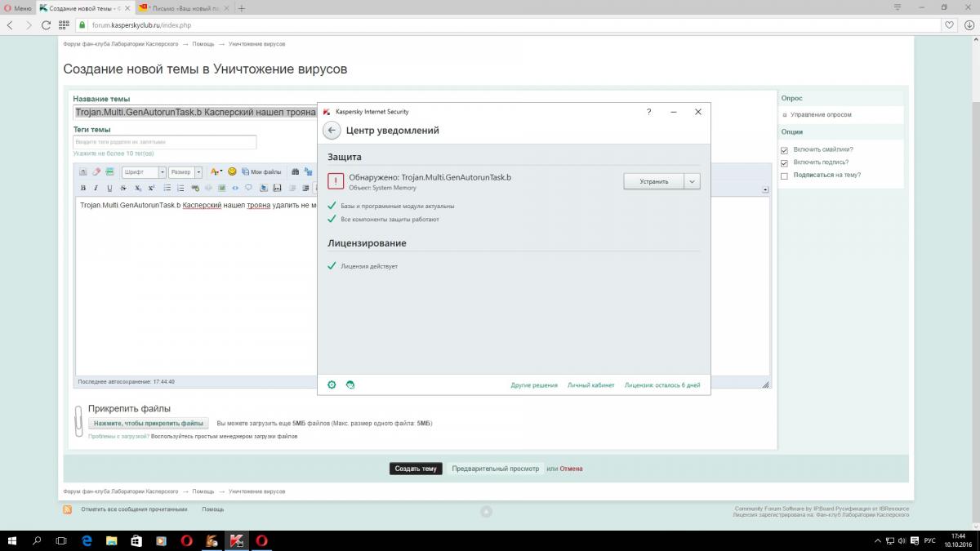Open Windows Store from the taskbar
The height and width of the screenshot is (551, 980).
(x=136, y=540)
